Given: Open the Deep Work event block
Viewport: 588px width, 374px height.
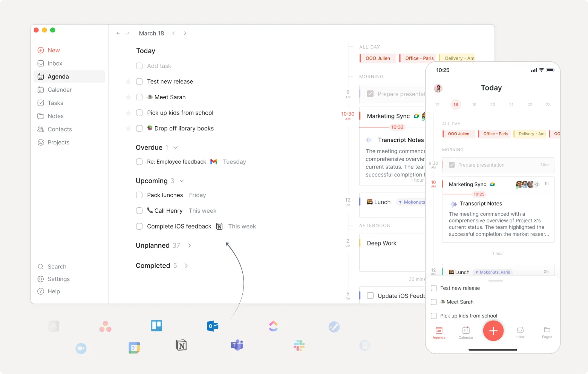Looking at the screenshot, I should pos(392,253).
